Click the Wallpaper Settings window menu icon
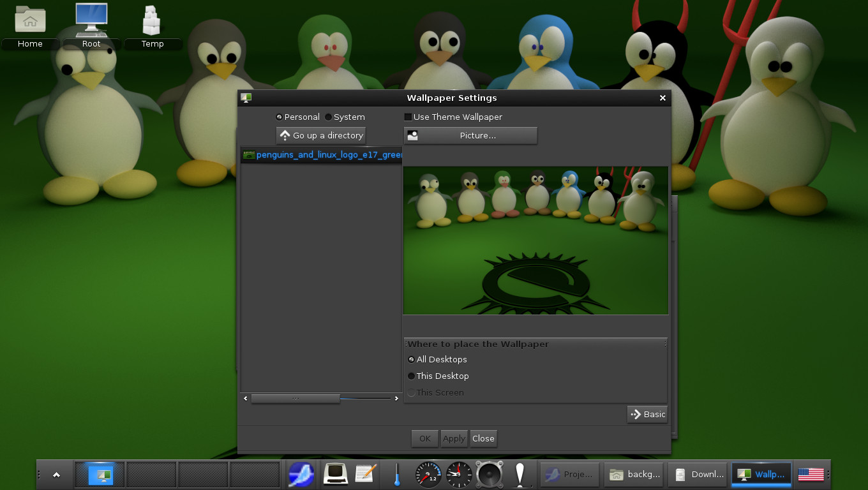 point(246,98)
